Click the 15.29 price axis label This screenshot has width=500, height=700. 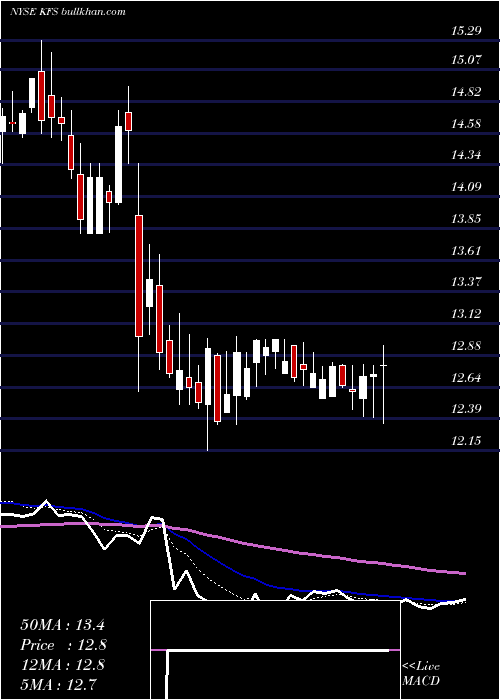pyautogui.click(x=467, y=31)
